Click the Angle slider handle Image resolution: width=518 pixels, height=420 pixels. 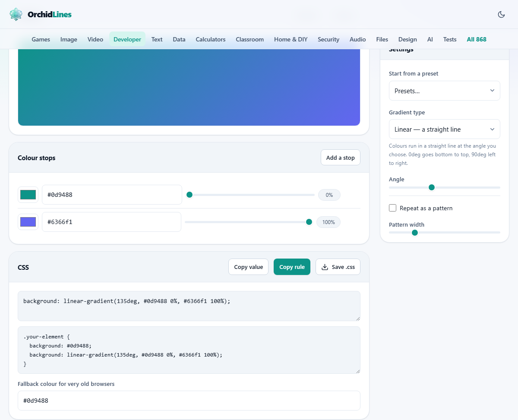(432, 187)
